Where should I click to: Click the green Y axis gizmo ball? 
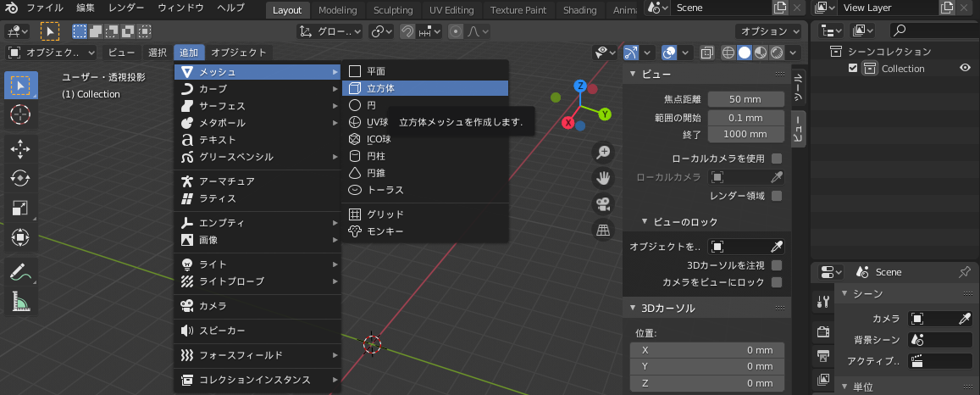605,114
